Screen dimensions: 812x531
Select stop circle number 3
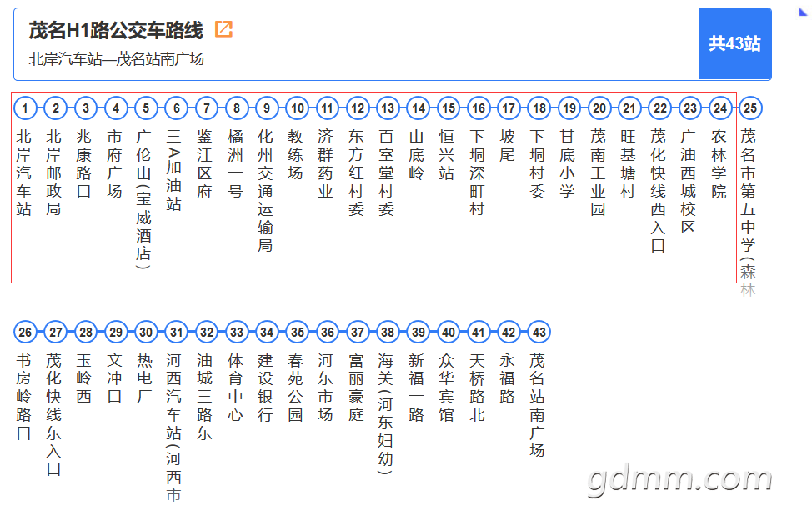[x=86, y=108]
